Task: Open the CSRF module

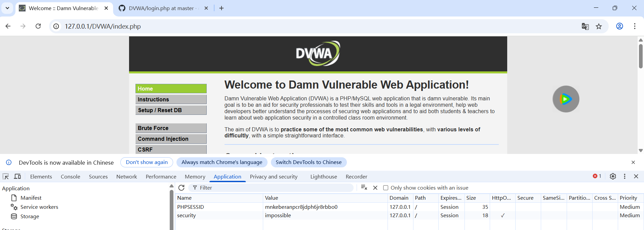Action: (171, 149)
